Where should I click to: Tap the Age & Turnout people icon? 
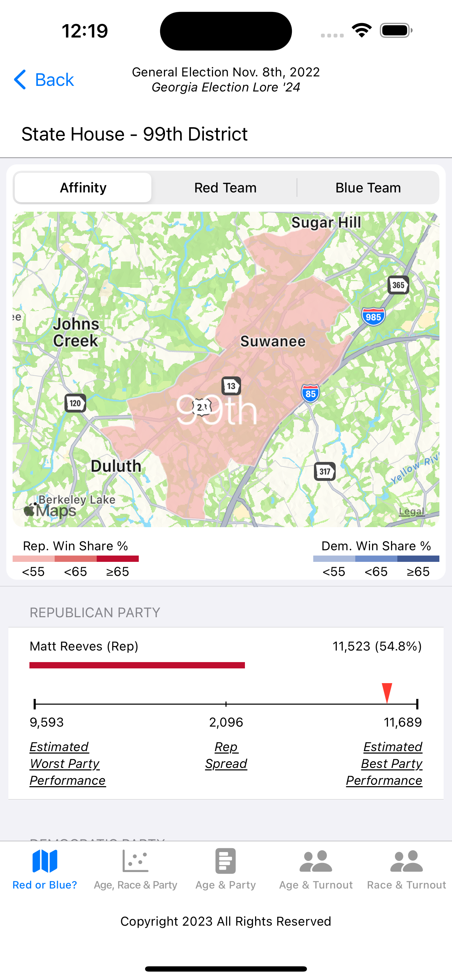[x=316, y=861]
